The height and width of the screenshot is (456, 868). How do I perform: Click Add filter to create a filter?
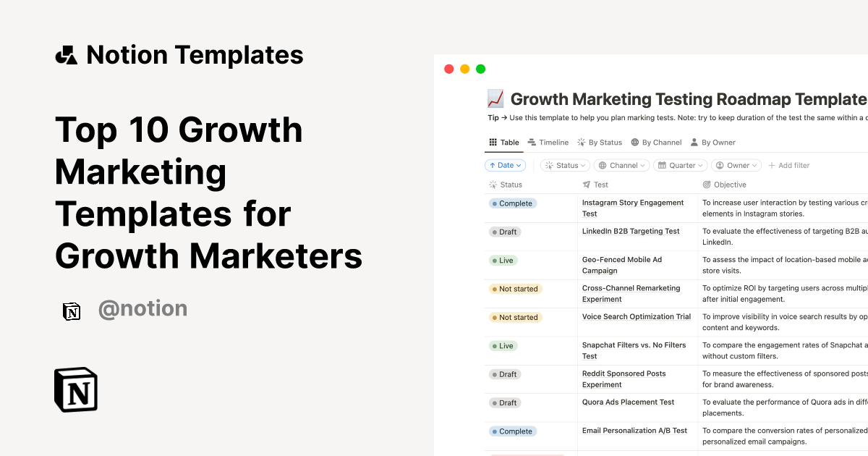pyautogui.click(x=788, y=164)
